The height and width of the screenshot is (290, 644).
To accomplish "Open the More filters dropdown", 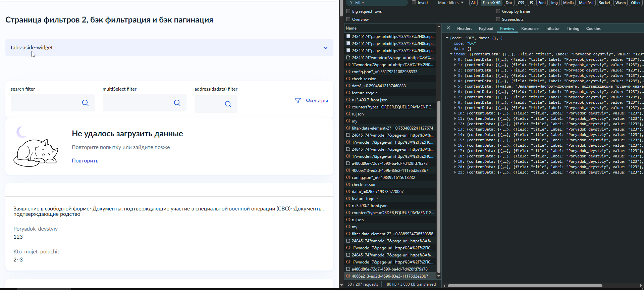I will [450, 3].
